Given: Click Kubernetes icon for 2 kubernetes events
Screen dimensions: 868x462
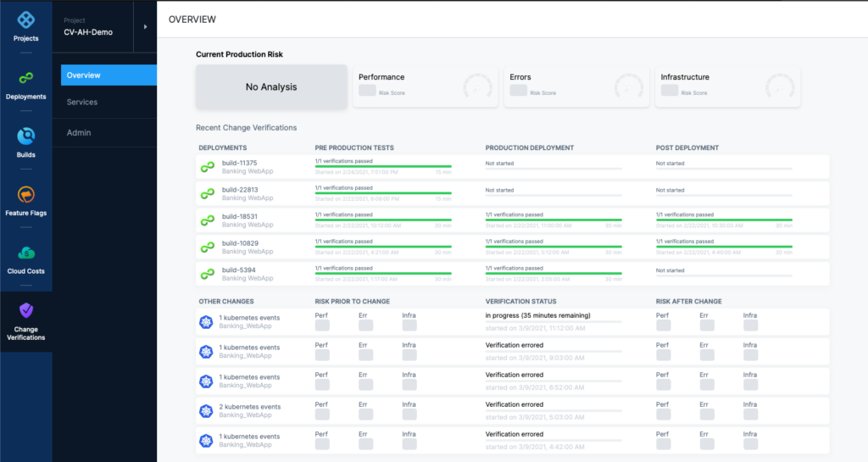Looking at the screenshot, I should pos(206,411).
